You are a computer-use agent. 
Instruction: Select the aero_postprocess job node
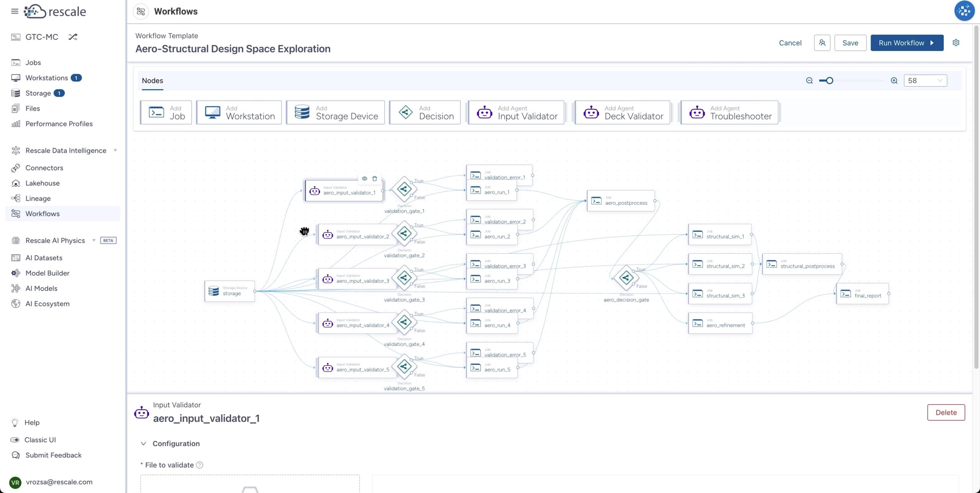(621, 201)
